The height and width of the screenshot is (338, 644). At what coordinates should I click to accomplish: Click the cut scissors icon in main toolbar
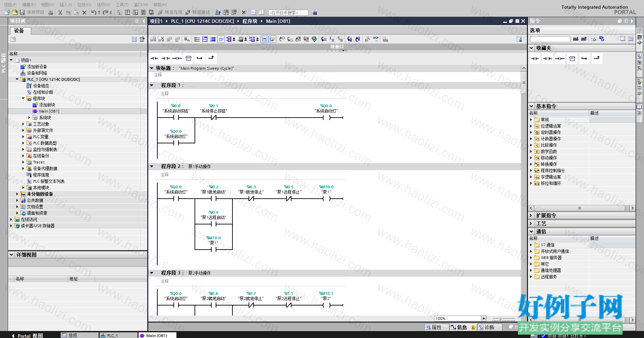pyautogui.click(x=60, y=12)
